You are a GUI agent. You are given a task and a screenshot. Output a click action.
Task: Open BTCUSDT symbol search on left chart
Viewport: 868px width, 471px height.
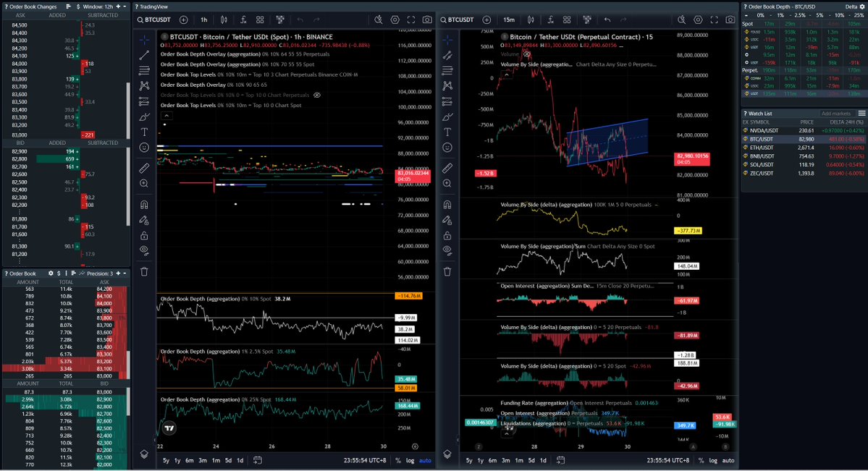(x=154, y=20)
